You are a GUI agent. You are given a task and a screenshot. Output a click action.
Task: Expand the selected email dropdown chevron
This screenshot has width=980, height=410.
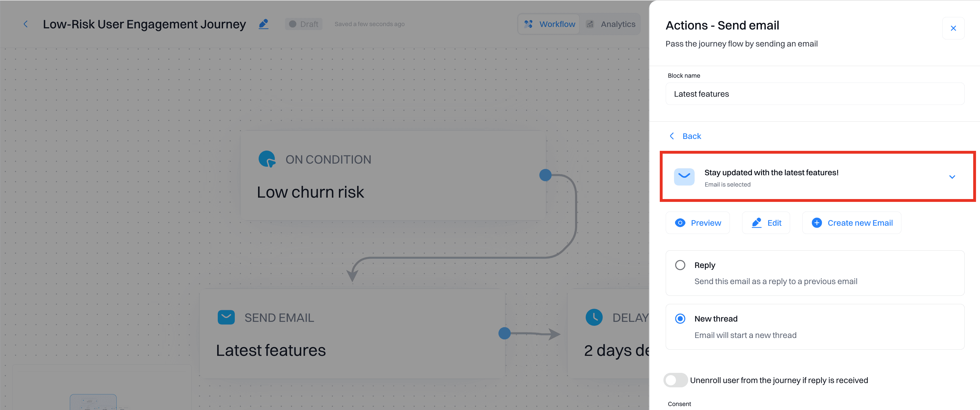click(x=952, y=177)
